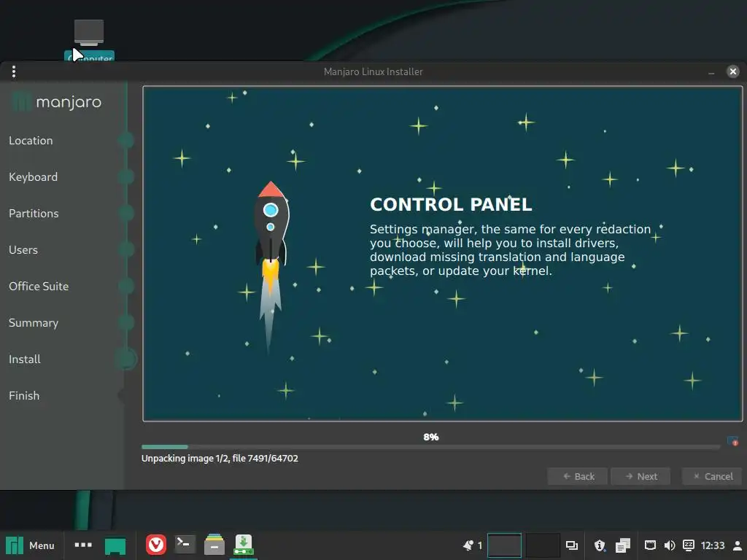This screenshot has height=560, width=747.
Task: Cancel the installation
Action: [712, 476]
